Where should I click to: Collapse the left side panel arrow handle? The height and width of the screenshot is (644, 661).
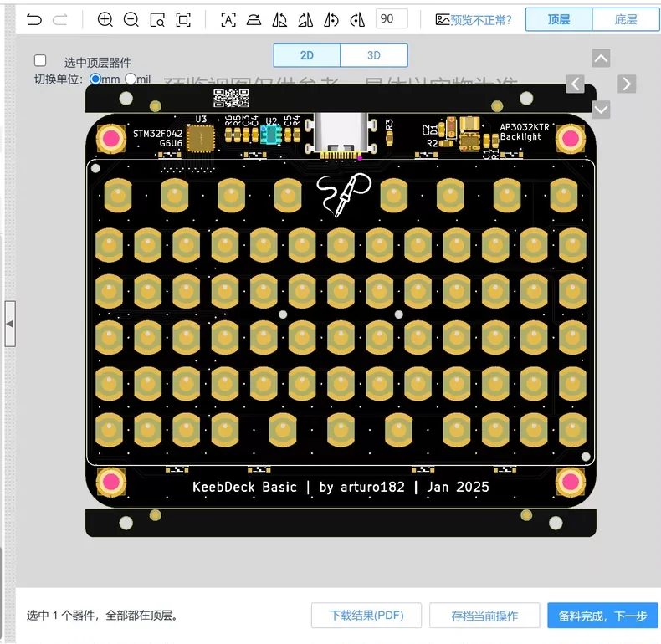tap(10, 324)
